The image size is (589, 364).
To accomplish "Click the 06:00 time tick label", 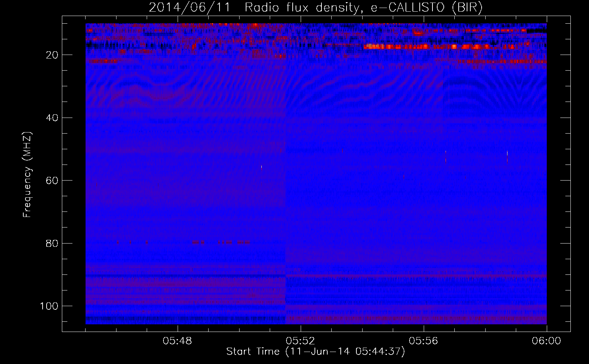I will tap(546, 341).
